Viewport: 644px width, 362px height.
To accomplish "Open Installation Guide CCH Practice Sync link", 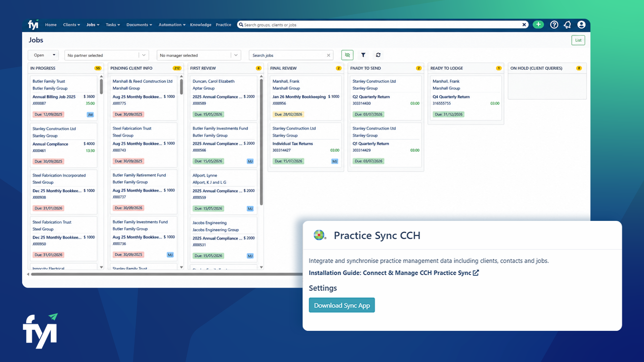I will 390,273.
